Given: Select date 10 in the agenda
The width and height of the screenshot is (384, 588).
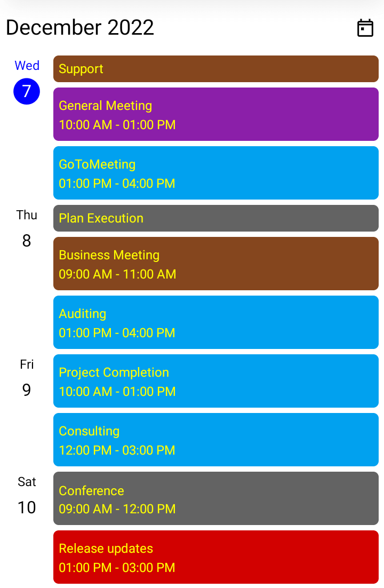Looking at the screenshot, I should pyautogui.click(x=27, y=507).
